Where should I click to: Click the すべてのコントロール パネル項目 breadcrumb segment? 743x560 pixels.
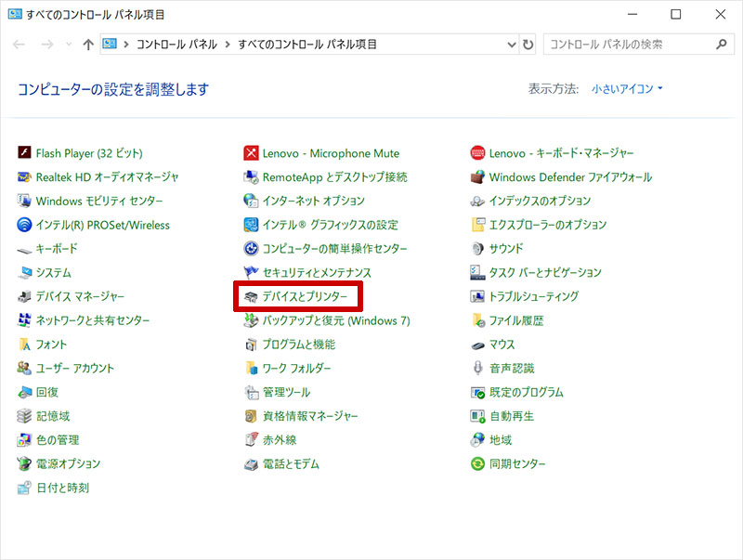point(307,45)
